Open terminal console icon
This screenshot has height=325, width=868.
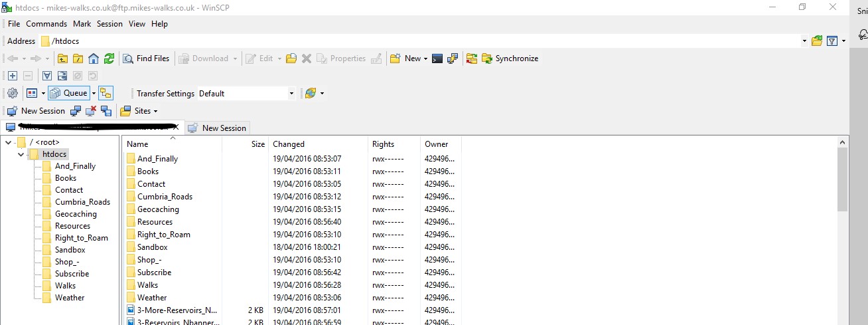437,58
